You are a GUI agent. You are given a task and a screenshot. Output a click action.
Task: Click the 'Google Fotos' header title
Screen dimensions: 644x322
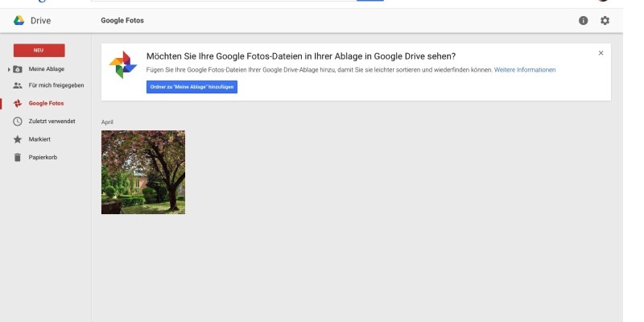[x=122, y=20]
